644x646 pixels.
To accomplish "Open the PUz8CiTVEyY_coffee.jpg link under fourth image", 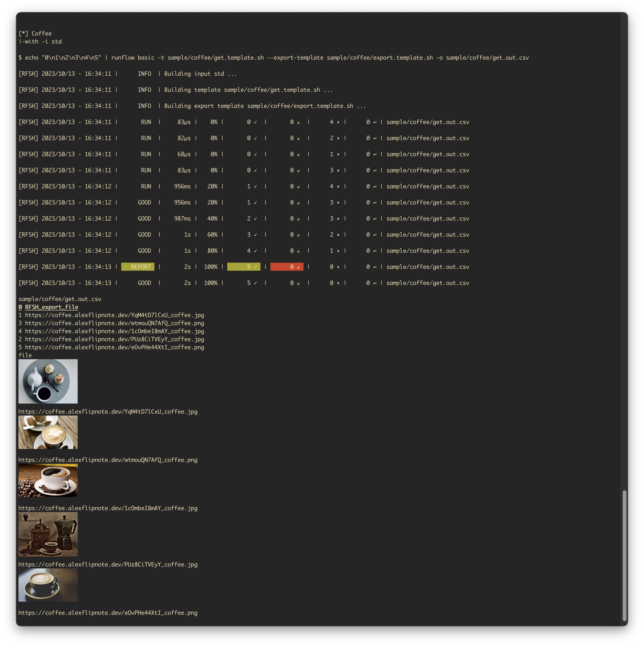I will pos(108,564).
